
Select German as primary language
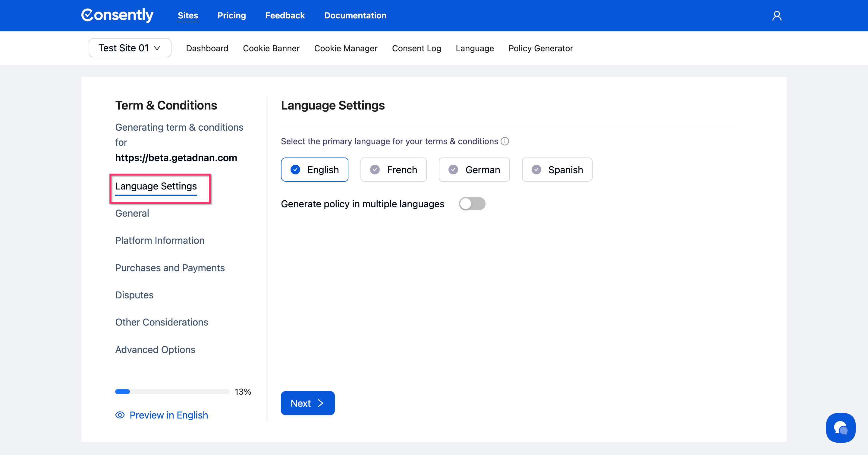click(474, 170)
